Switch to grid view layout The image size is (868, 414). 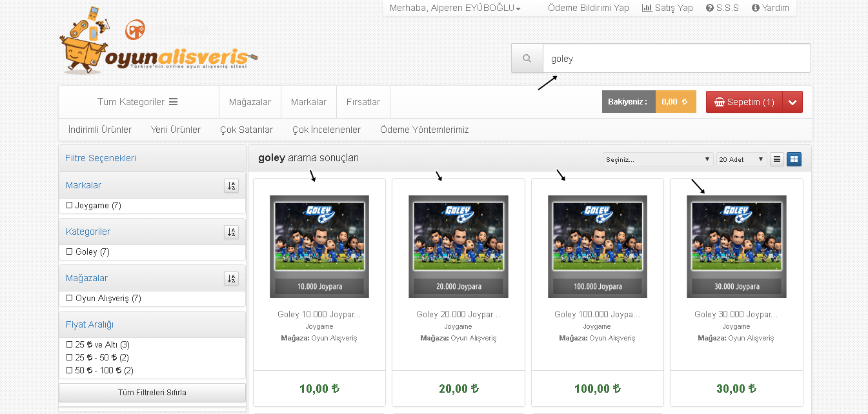pos(794,159)
